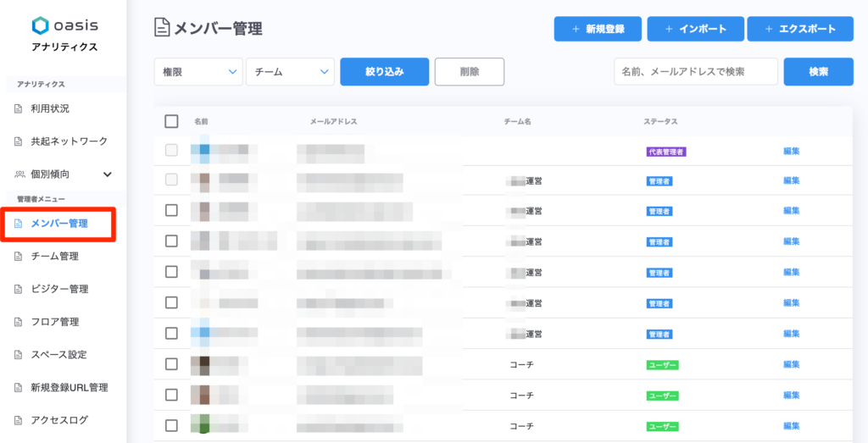Viewport: 868px width, 443px height.
Task: Click the 利用状況 document icon in sidebar
Action: coord(19,108)
